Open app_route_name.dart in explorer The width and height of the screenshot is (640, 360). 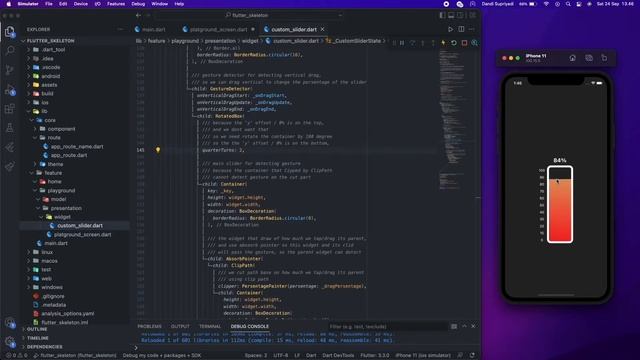point(77,147)
